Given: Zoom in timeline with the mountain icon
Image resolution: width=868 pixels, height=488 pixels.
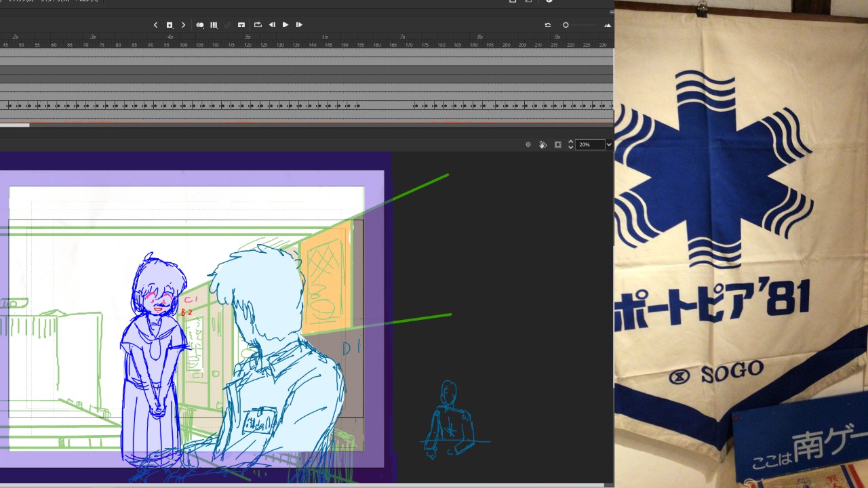Looking at the screenshot, I should click(x=608, y=25).
